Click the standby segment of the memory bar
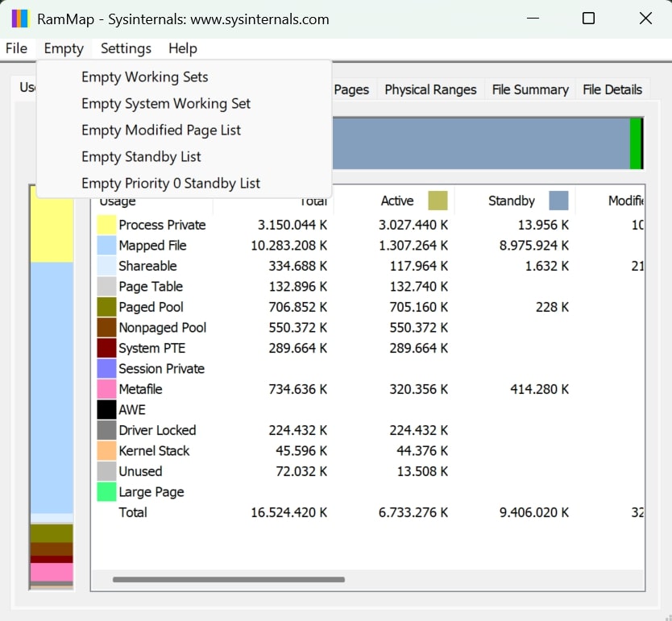The image size is (672, 621). [x=481, y=143]
